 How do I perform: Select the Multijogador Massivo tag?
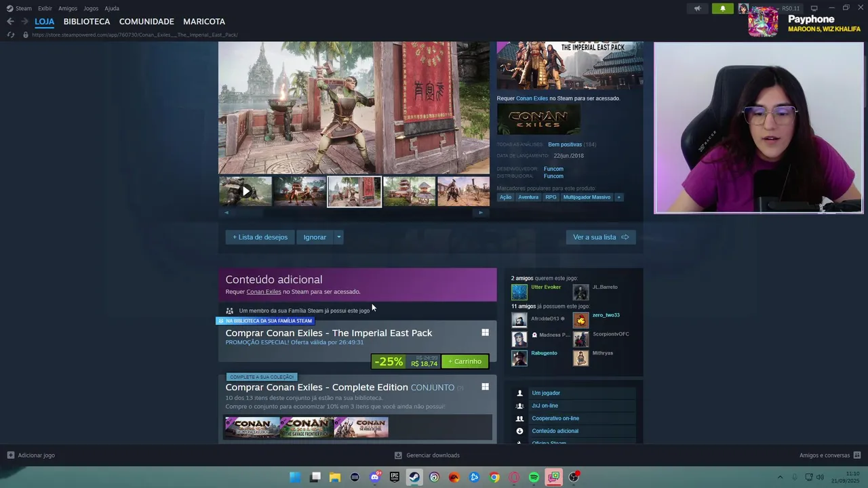pyautogui.click(x=587, y=197)
